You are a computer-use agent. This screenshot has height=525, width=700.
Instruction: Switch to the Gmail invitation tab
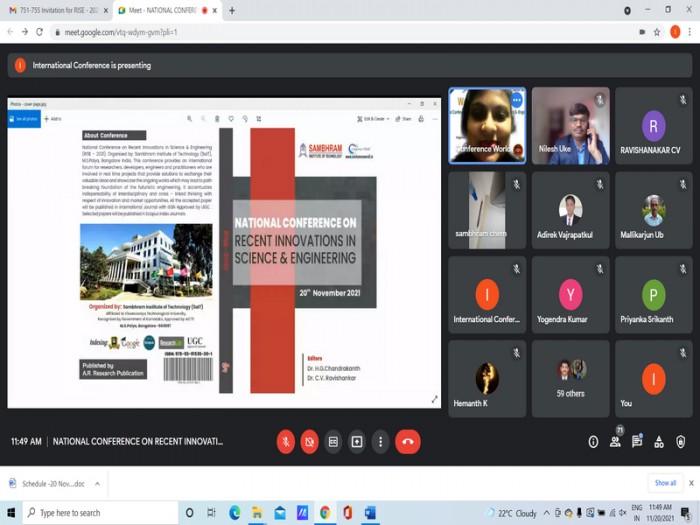click(55, 10)
